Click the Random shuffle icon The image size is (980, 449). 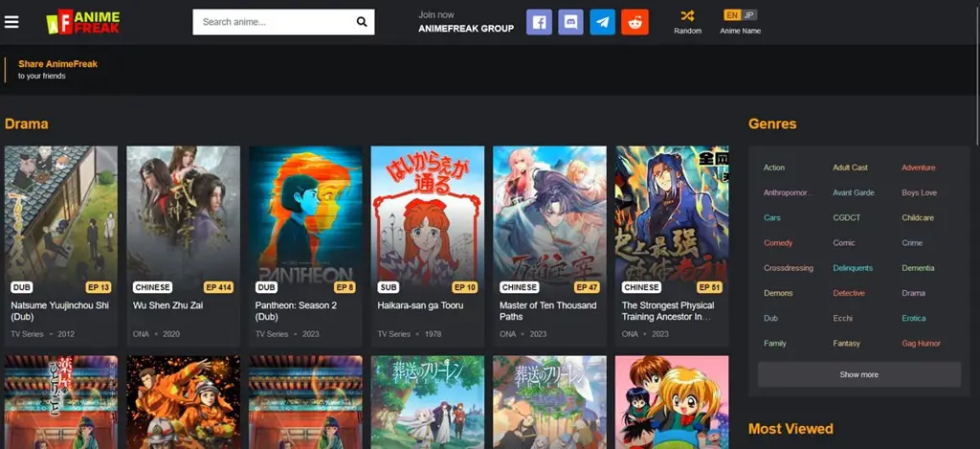click(x=687, y=15)
